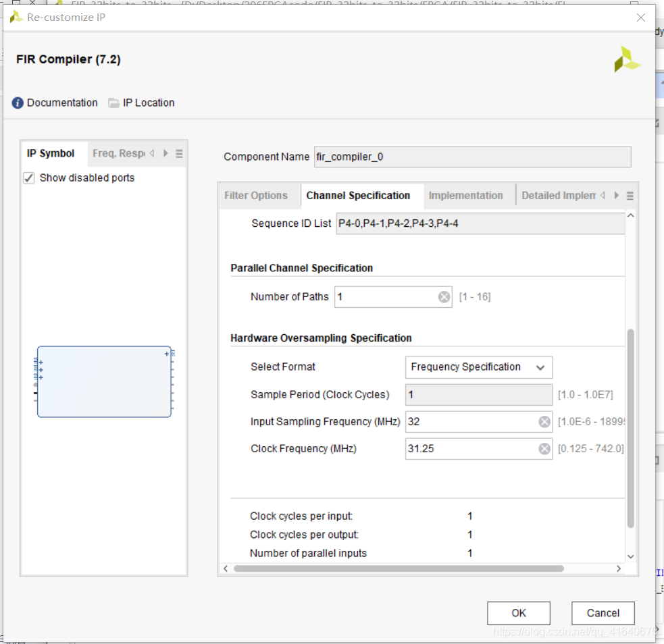Clear the Clock Frequency value

[544, 449]
